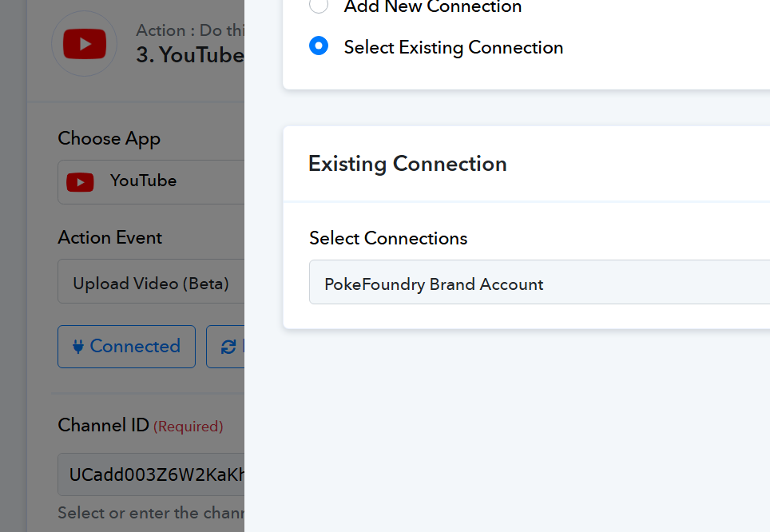770x532 pixels.
Task: Open the Choose App YouTube dropdown
Action: coord(151,182)
